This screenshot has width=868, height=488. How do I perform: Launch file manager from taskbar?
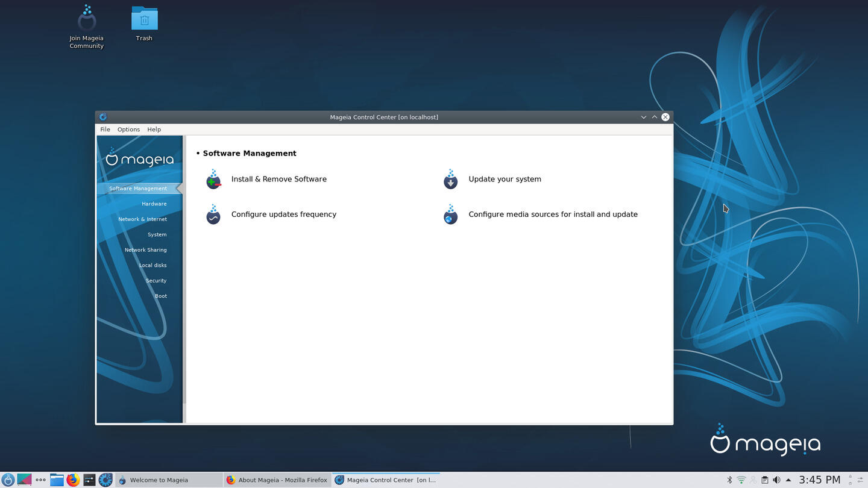(x=57, y=480)
